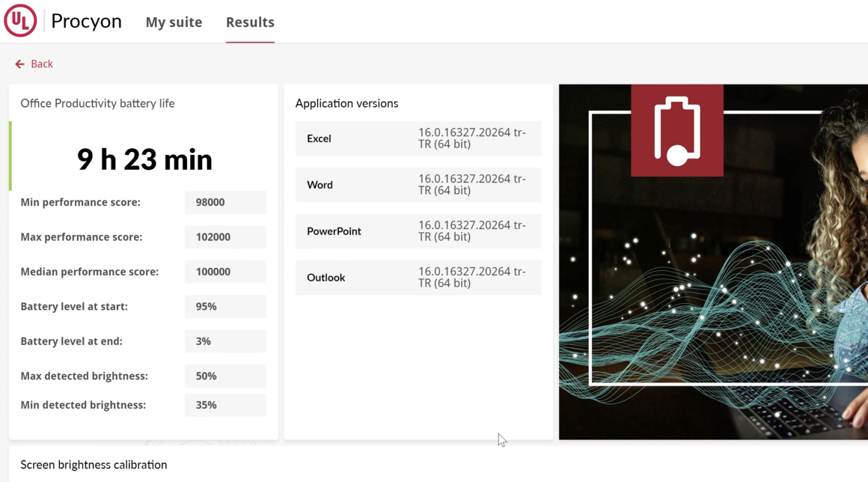
Task: Click the Screen brightness calibration heading
Action: tap(94, 465)
